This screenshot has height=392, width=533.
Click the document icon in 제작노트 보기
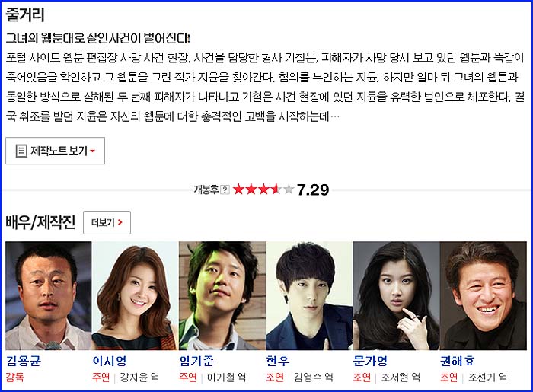pyautogui.click(x=21, y=151)
